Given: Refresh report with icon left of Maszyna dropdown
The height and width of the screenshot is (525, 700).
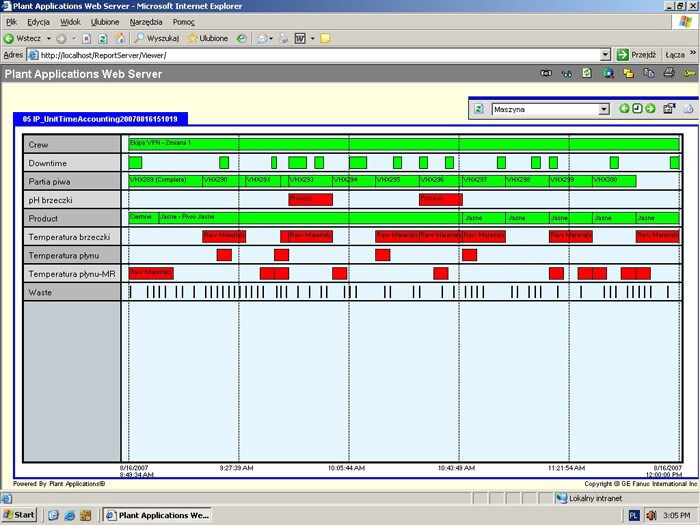Looking at the screenshot, I should (479, 109).
